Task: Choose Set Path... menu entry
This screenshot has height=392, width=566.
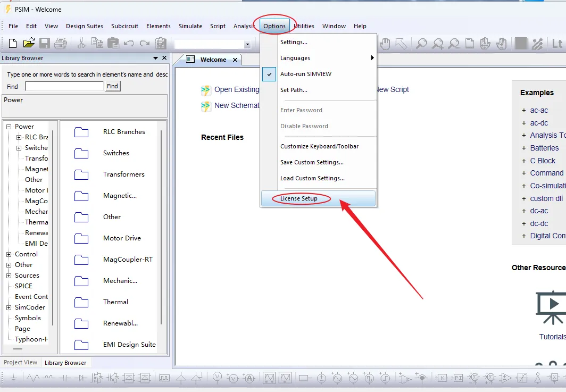Action: tap(319, 90)
